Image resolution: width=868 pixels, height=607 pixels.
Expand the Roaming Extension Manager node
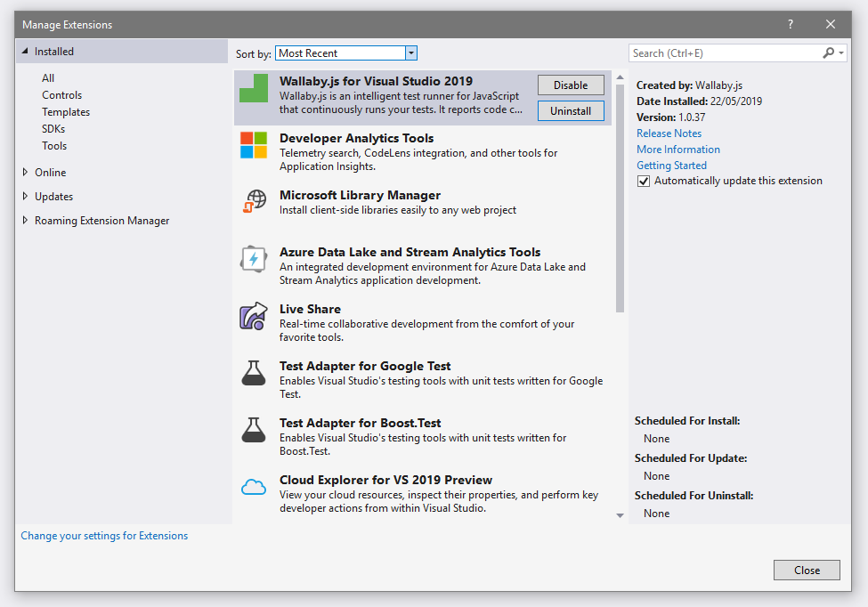pyautogui.click(x=25, y=220)
